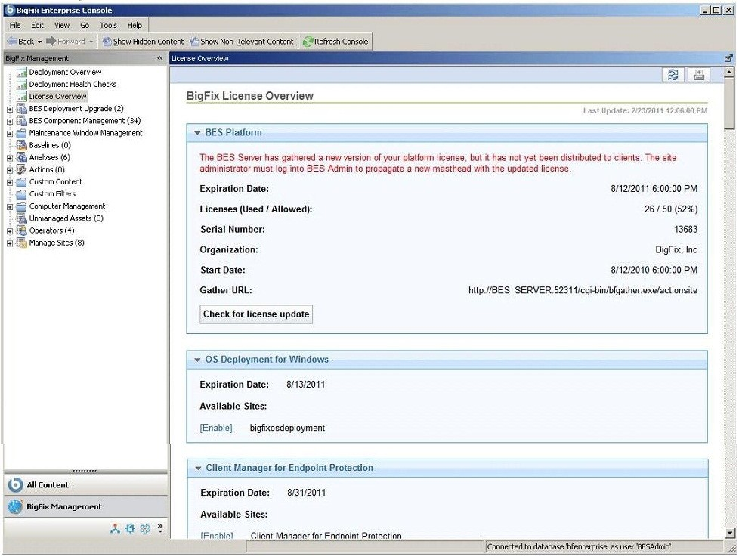The width and height of the screenshot is (739, 560).
Task: Collapse the BigFix Management panel chevron
Action: [159, 58]
